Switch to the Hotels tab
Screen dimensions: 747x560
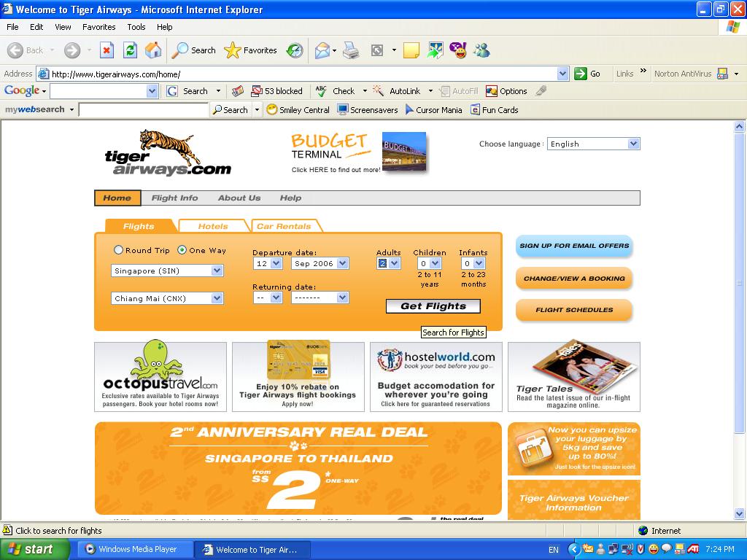click(x=213, y=226)
